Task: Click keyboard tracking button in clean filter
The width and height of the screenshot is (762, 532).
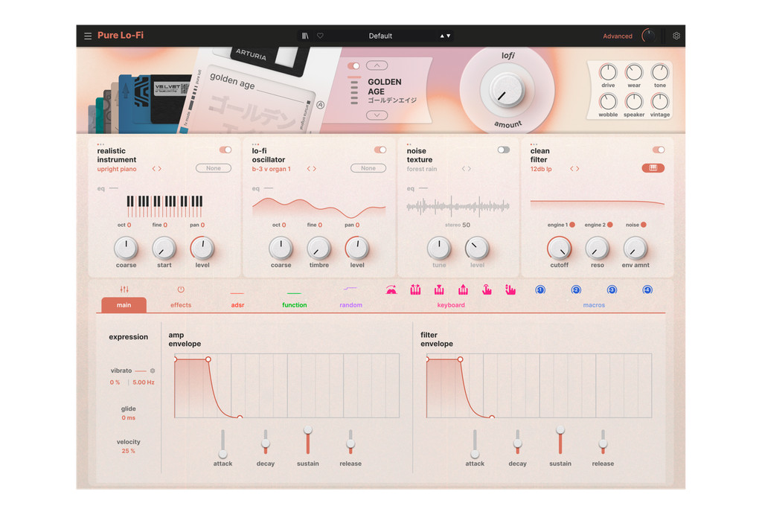Action: (653, 168)
